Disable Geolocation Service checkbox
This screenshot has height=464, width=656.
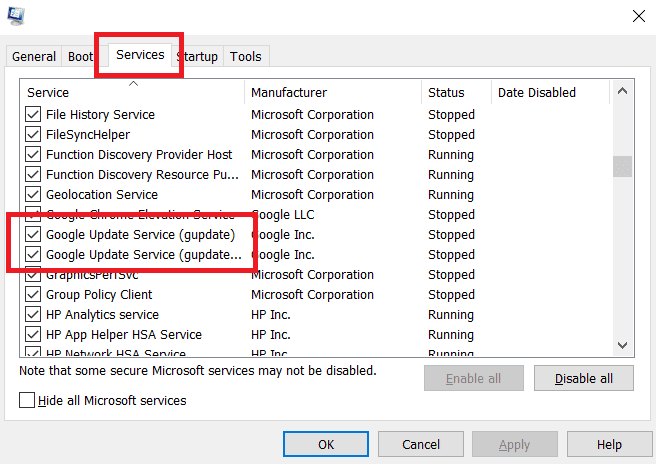tap(33, 195)
